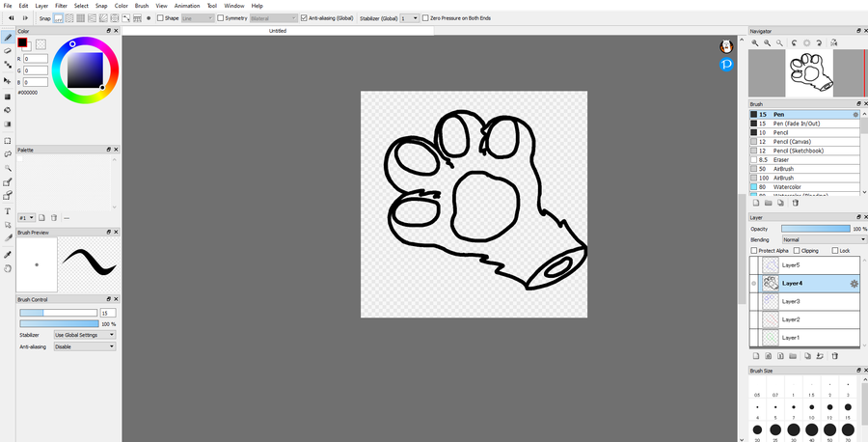Select the Watercolor brush
This screenshot has height=442, width=868.
(804, 187)
